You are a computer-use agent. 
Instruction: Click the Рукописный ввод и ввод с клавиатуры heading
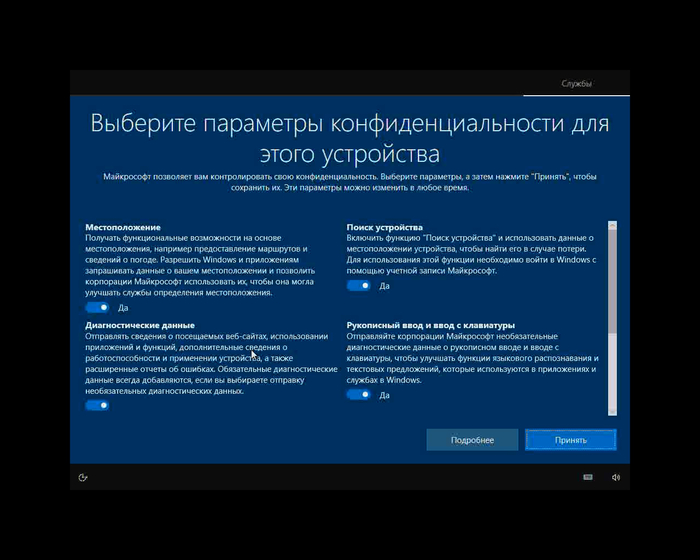tap(430, 325)
